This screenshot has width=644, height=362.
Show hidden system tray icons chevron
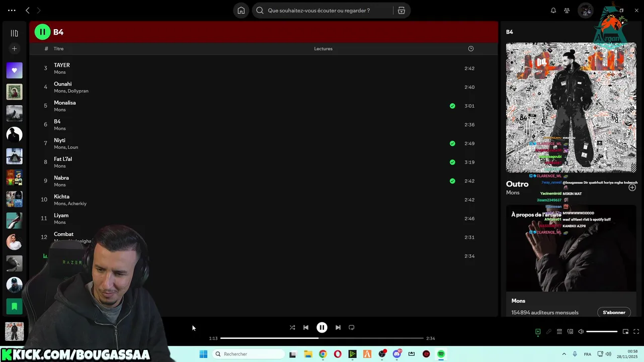pyautogui.click(x=563, y=354)
